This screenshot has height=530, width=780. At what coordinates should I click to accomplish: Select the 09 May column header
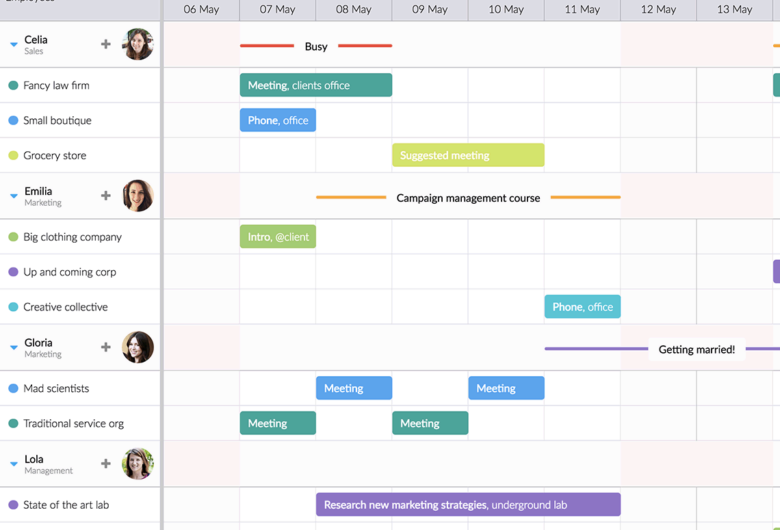pos(430,9)
